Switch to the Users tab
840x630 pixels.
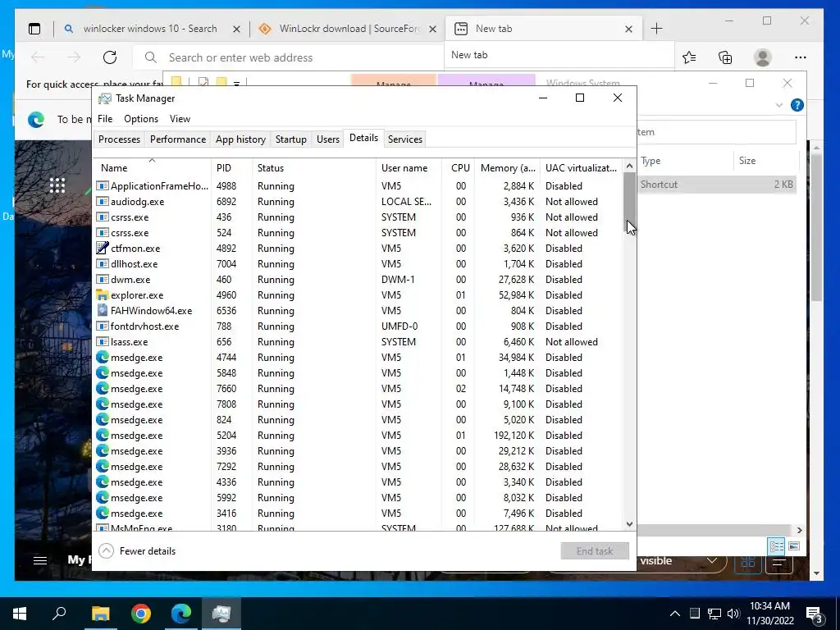pyautogui.click(x=328, y=139)
